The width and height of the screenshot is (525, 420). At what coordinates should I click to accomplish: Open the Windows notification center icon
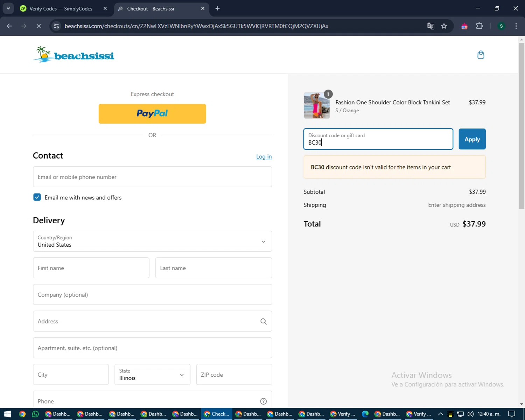(x=512, y=414)
